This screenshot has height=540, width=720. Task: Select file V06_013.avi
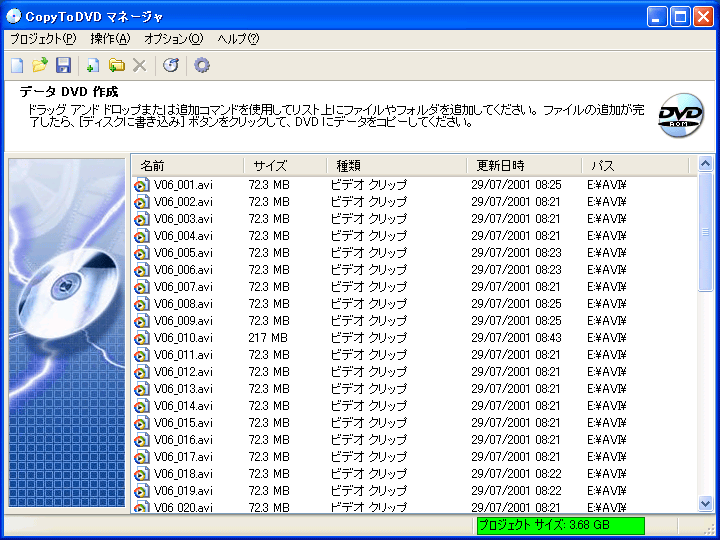[x=183, y=388]
